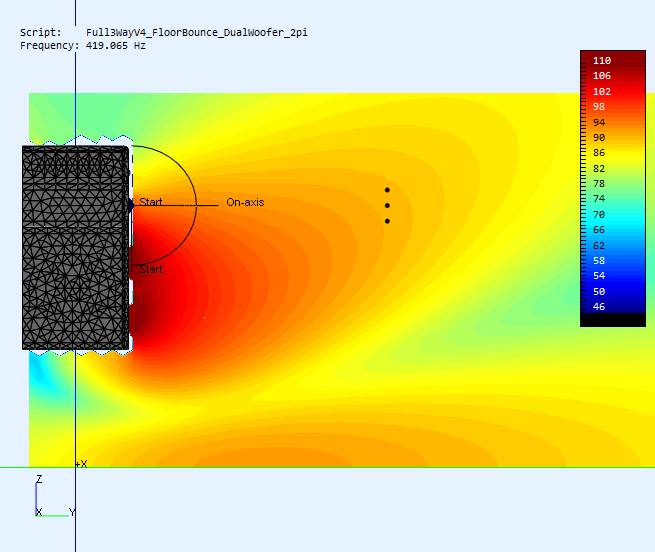
Task: Click the On-axis label
Action: click(x=245, y=202)
